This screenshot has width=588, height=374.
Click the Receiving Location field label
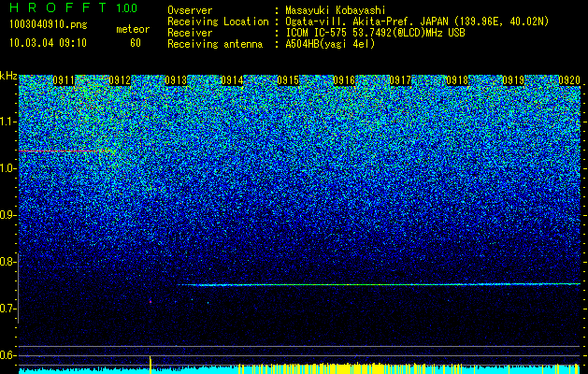tap(218, 22)
